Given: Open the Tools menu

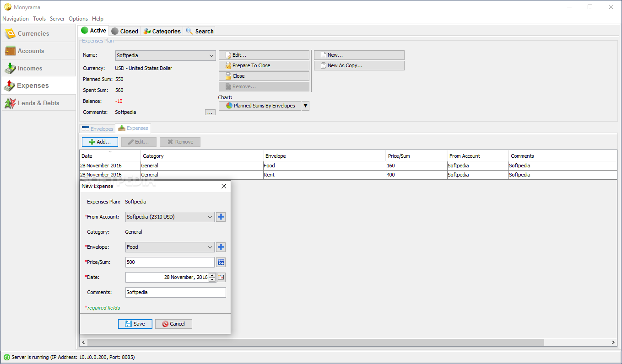Looking at the screenshot, I should click(39, 19).
